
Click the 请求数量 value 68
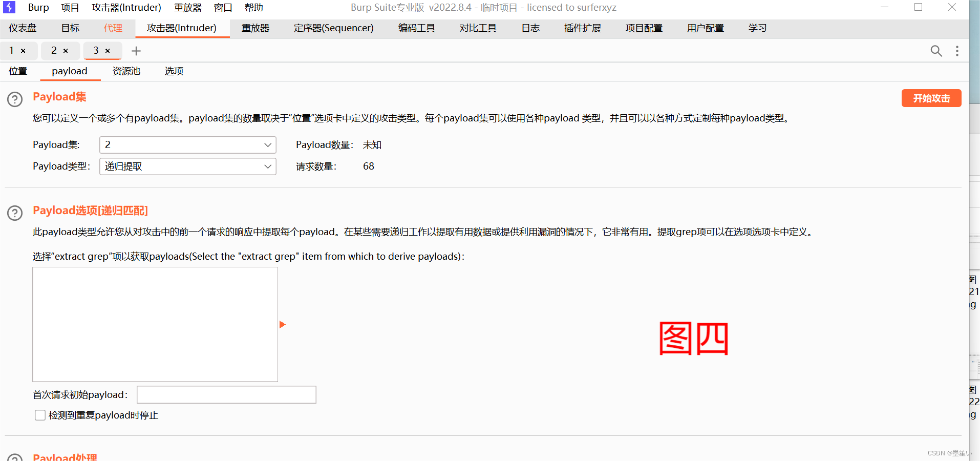369,166
